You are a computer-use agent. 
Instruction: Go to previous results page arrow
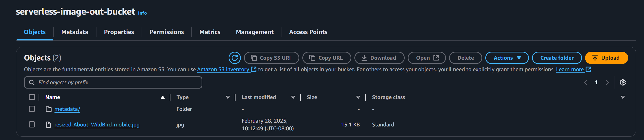pyautogui.click(x=586, y=82)
